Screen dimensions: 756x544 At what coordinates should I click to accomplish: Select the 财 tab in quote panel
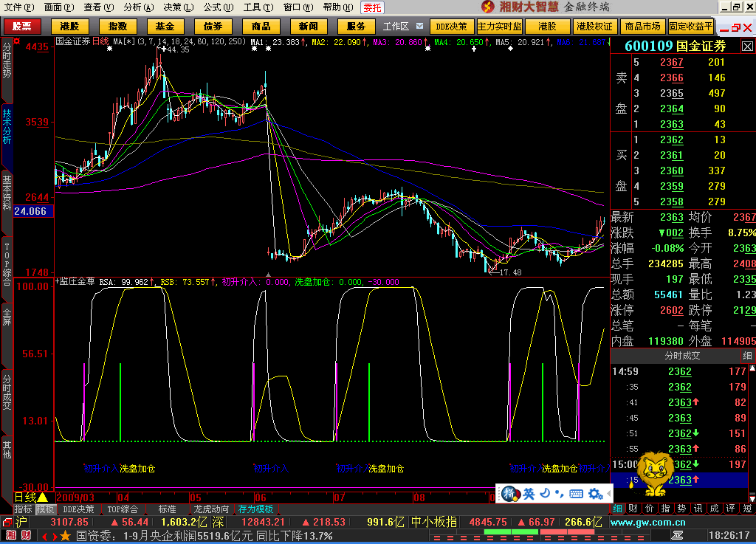pos(633,509)
